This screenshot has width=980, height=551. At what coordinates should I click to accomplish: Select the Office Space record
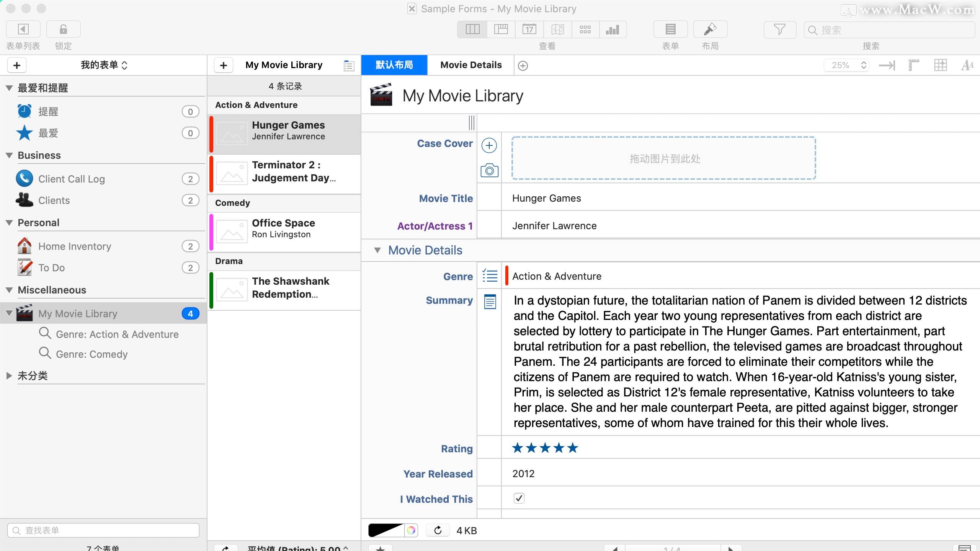(285, 232)
